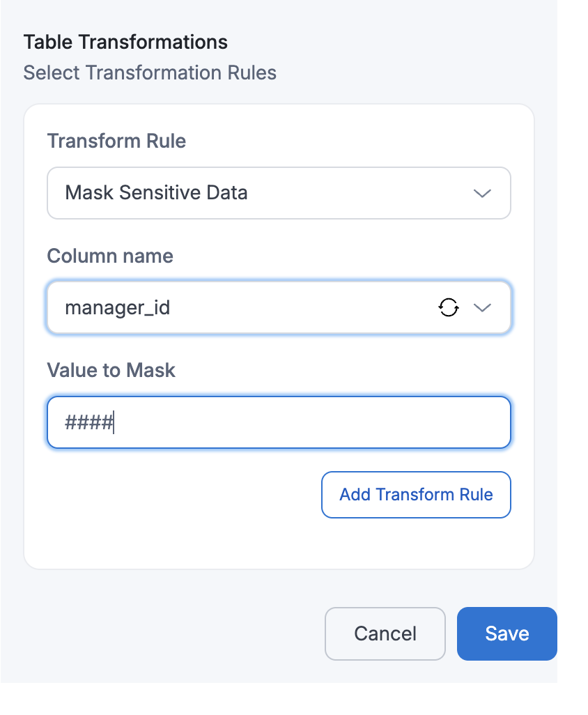Save the transformation rules

pyautogui.click(x=506, y=633)
